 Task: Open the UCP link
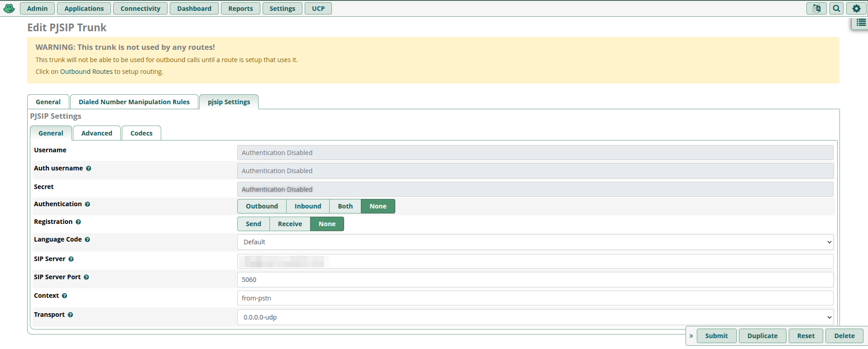318,9
